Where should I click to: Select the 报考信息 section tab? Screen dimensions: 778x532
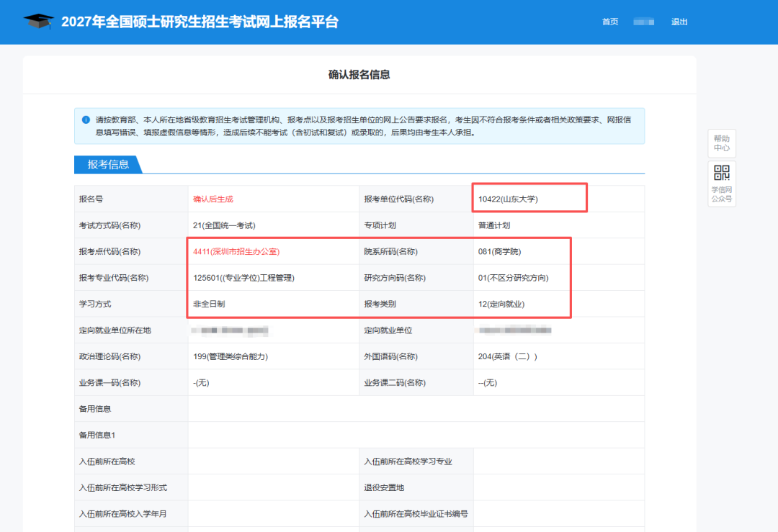(x=108, y=165)
